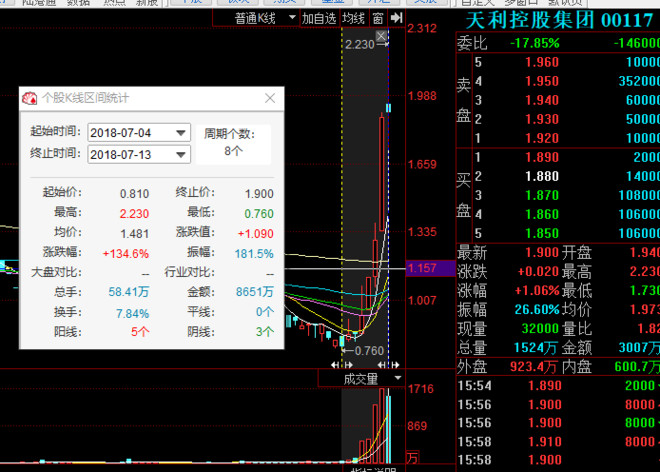Click the start date field showing 2018-07-04
660x472 pixels.
pos(139,133)
